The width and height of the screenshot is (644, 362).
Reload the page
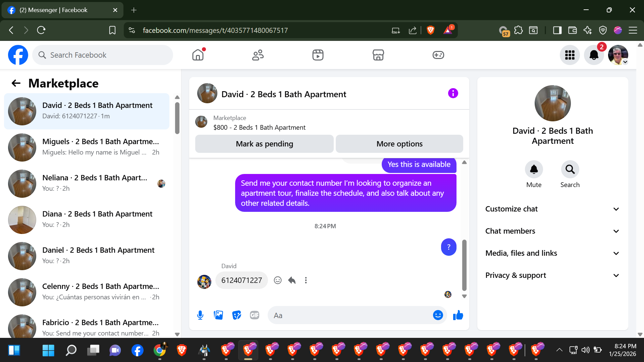[x=41, y=30]
